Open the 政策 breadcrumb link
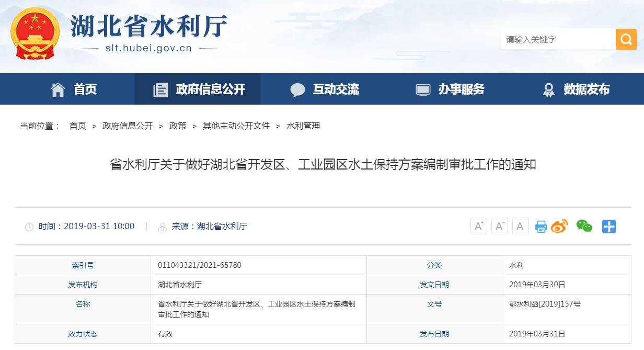 pyautogui.click(x=178, y=126)
